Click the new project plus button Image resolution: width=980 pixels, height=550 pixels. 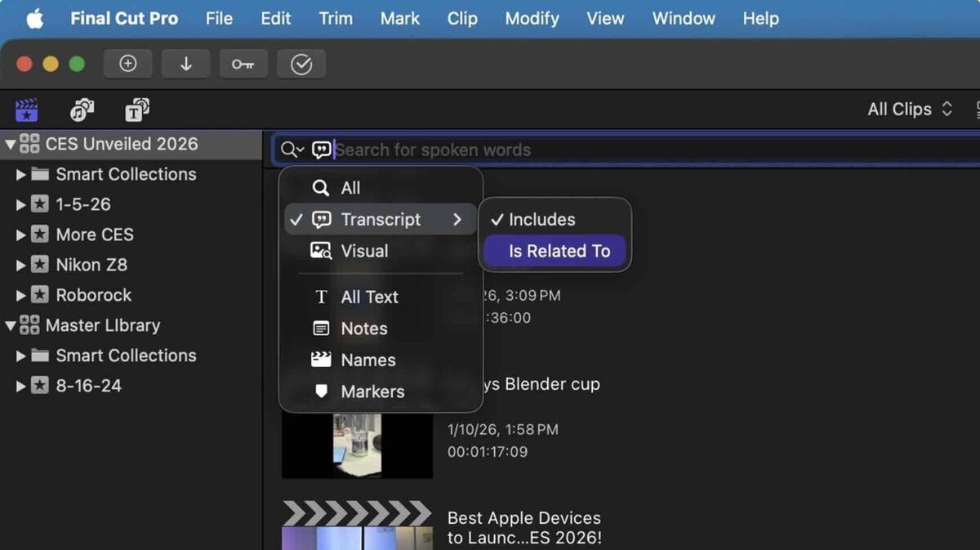point(128,65)
